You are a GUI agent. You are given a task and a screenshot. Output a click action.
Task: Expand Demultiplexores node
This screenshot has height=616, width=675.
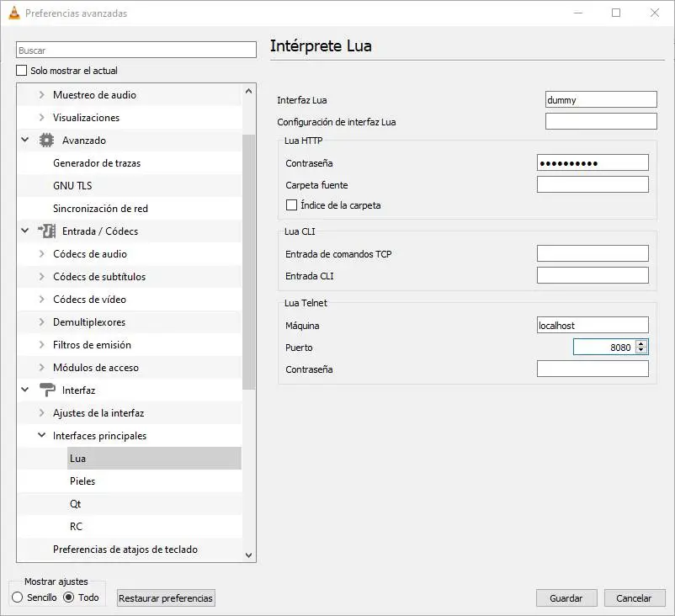tap(41, 322)
